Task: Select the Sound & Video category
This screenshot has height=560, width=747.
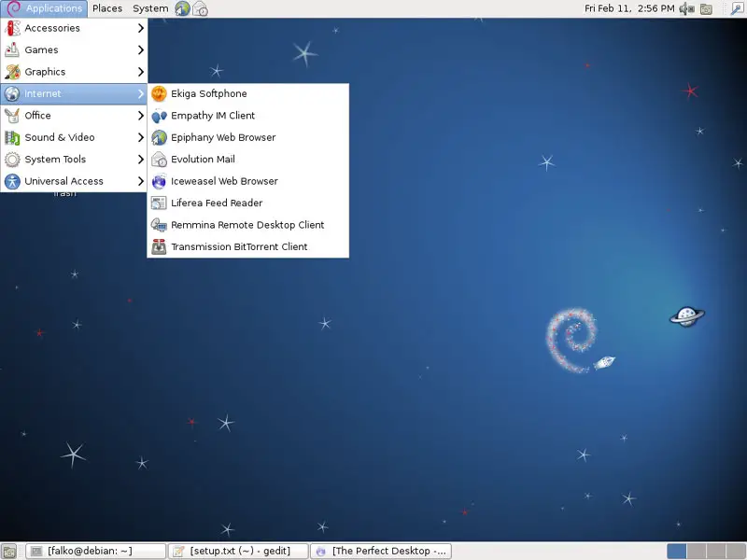Action: pos(74,137)
